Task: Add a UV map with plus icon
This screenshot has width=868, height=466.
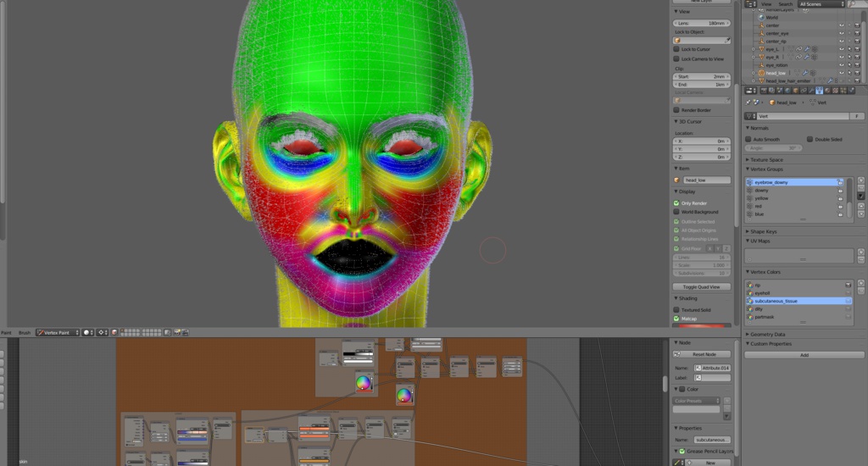Action: tap(861, 252)
